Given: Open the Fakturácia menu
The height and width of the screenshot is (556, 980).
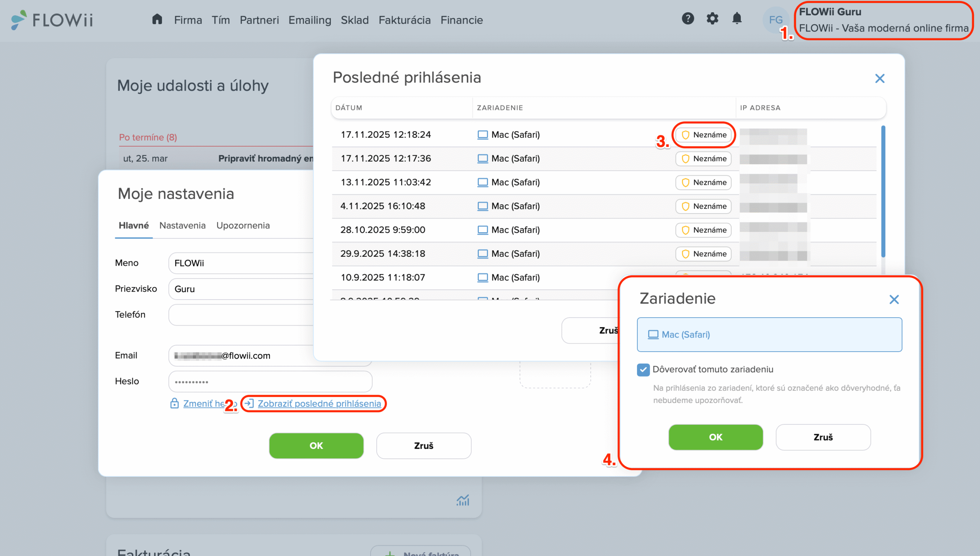Looking at the screenshot, I should click(404, 20).
